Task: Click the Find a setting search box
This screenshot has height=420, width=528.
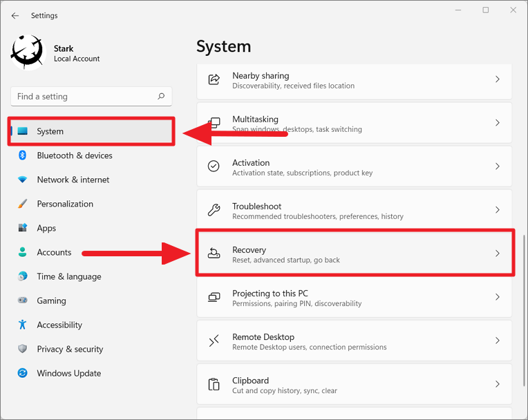Action: tap(91, 97)
